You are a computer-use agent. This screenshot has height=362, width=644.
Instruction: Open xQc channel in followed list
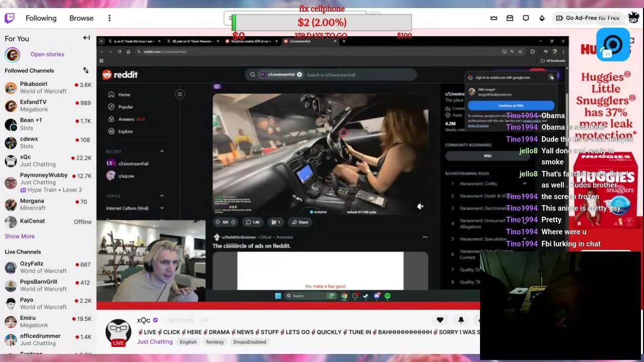(x=48, y=160)
